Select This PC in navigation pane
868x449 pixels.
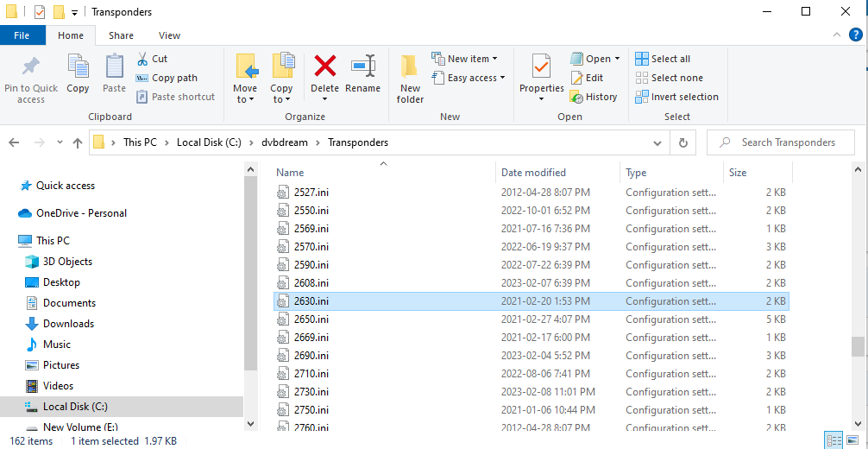point(44,241)
